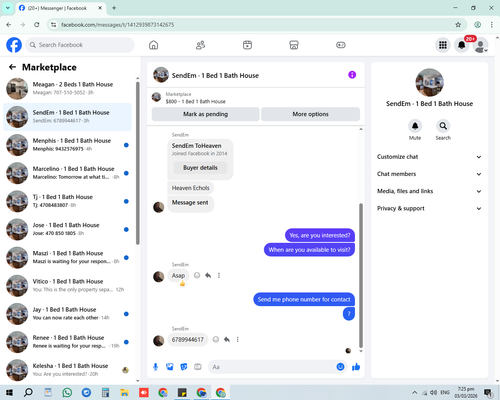Click the Search Facebook field

click(80, 45)
